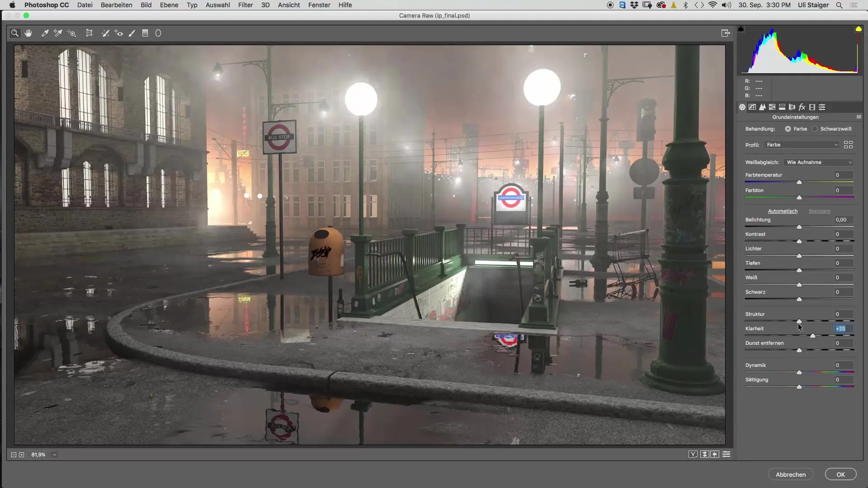The height and width of the screenshot is (488, 868).
Task: Zoom out with the minus button
Action: (14, 455)
